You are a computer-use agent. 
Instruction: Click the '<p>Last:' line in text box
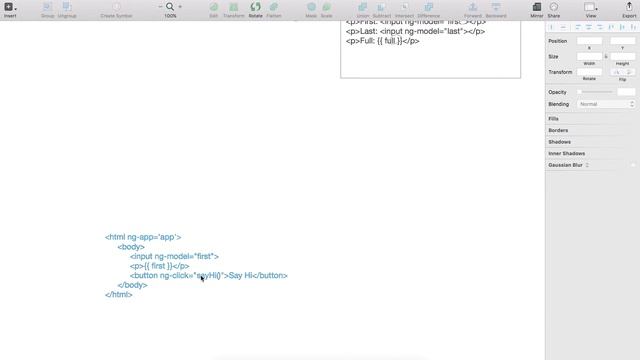[415, 31]
